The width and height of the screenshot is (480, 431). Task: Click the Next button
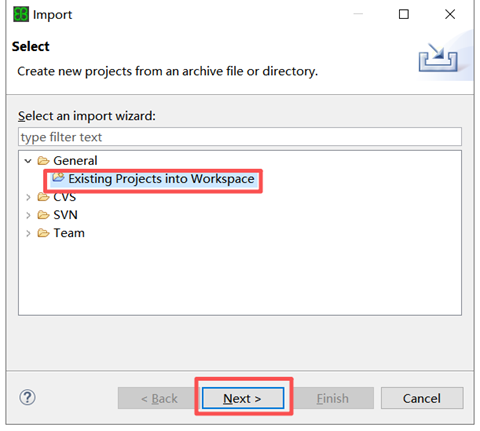click(243, 398)
